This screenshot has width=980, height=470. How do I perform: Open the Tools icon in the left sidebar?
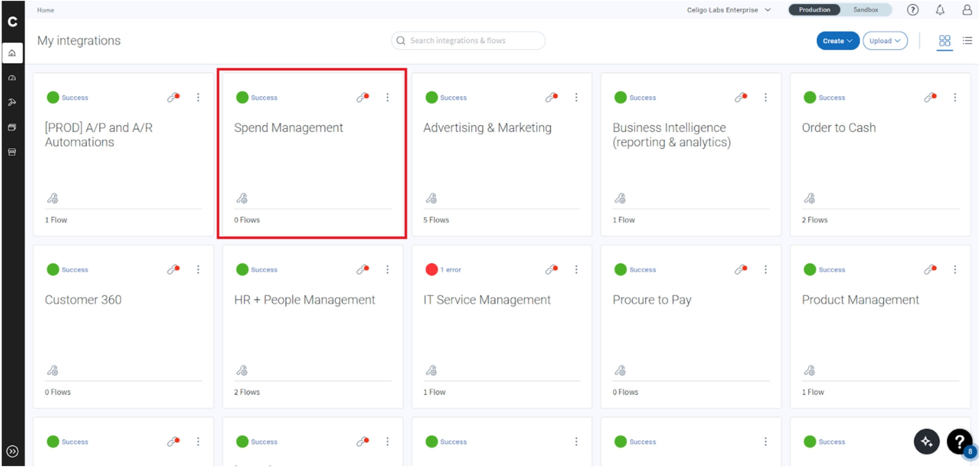pyautogui.click(x=12, y=102)
